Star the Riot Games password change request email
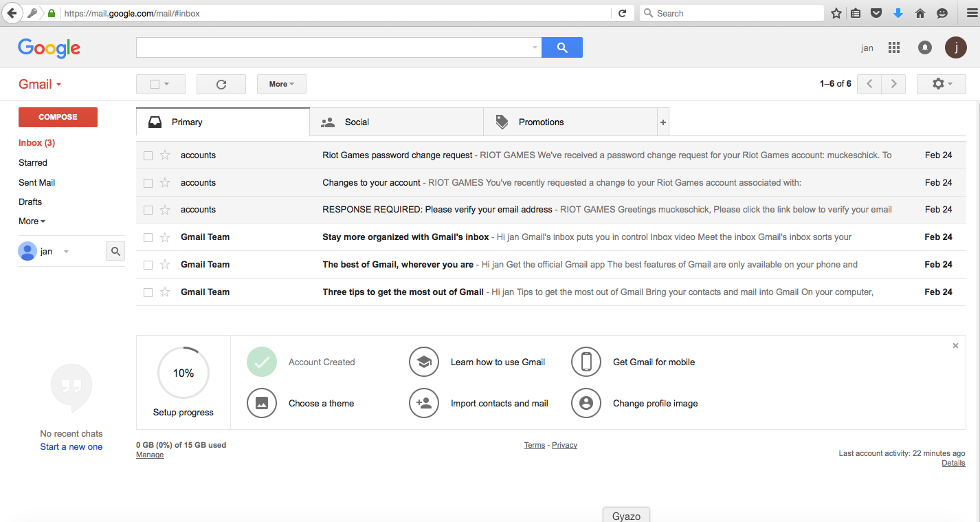The width and height of the screenshot is (980, 522). [165, 155]
